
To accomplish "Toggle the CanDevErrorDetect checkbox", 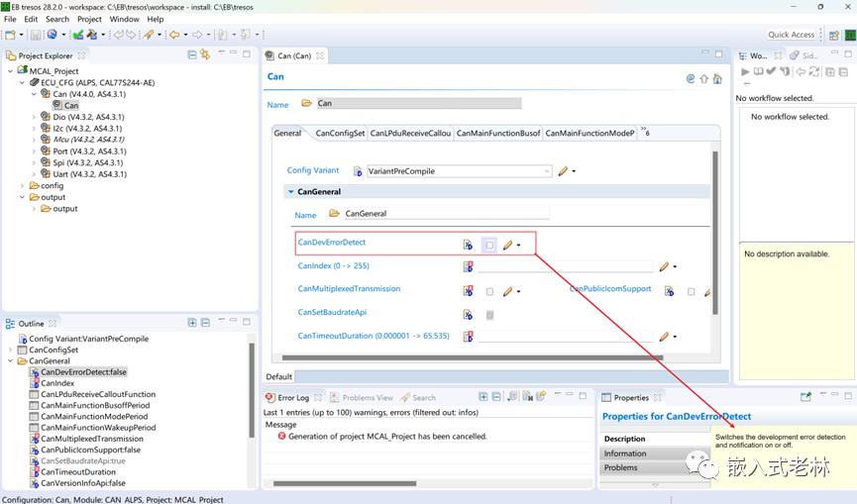I will pos(489,246).
